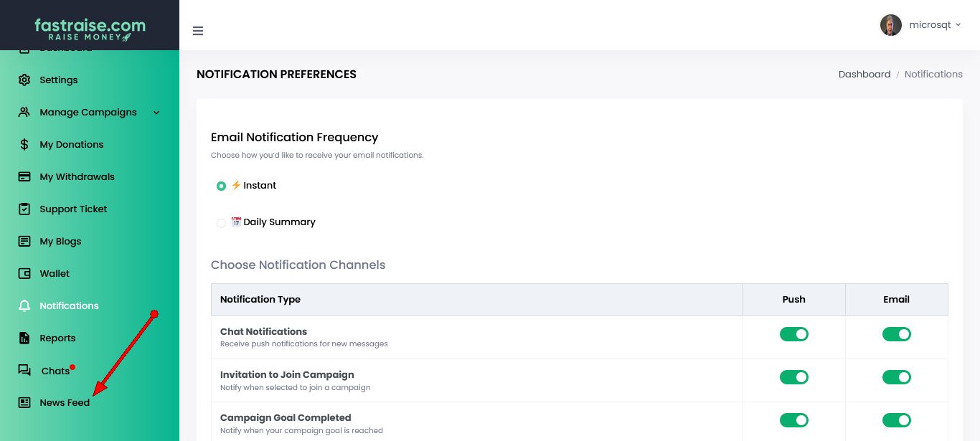Select the Instant frequency radio button
Screen dimensions: 980x441
[221, 186]
